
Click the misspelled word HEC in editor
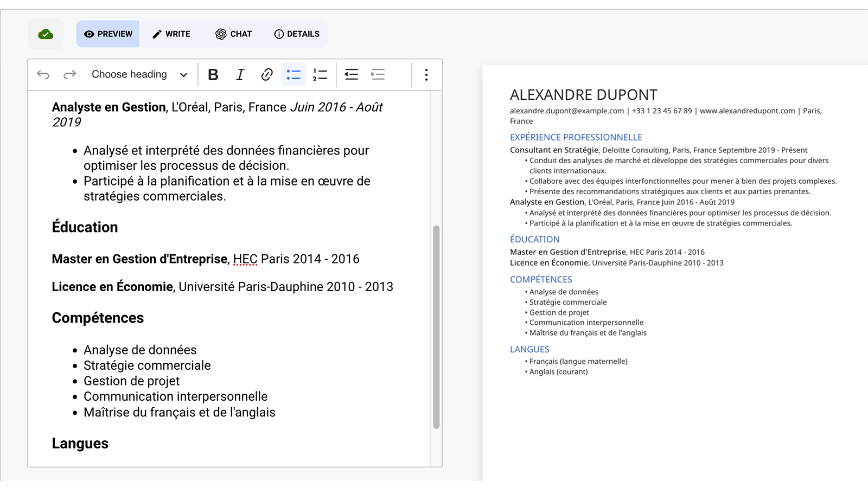coord(245,259)
